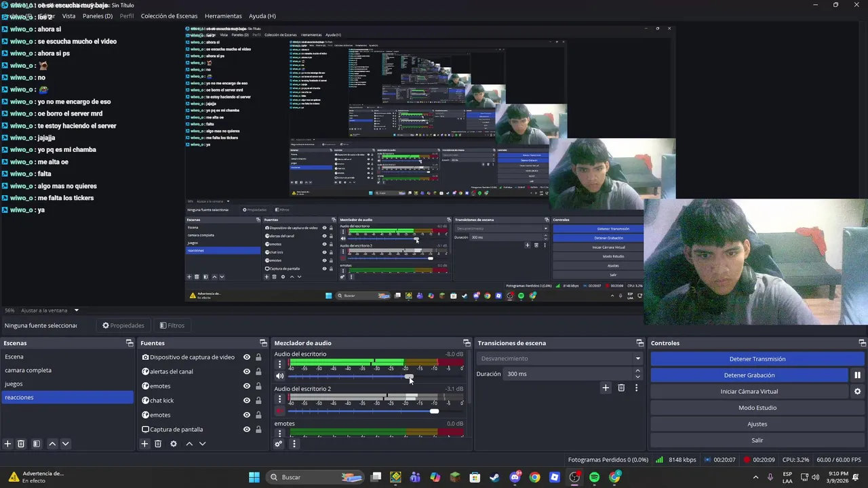Open emotes audio channel three-dot options
The width and height of the screenshot is (868, 488).
tap(279, 433)
